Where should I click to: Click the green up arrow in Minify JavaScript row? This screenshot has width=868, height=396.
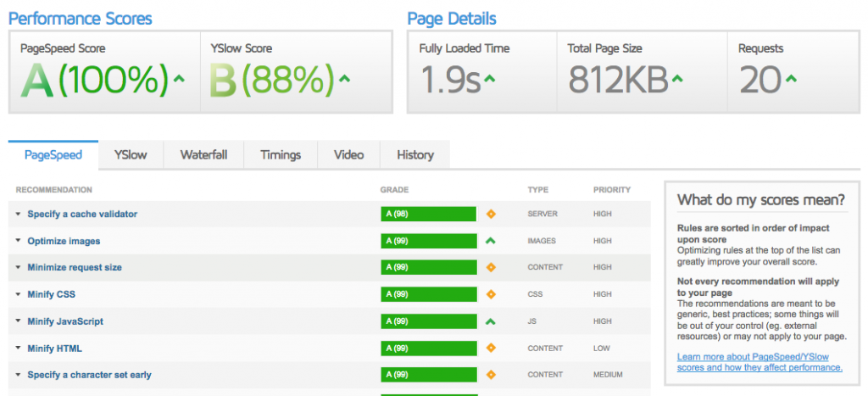491,321
